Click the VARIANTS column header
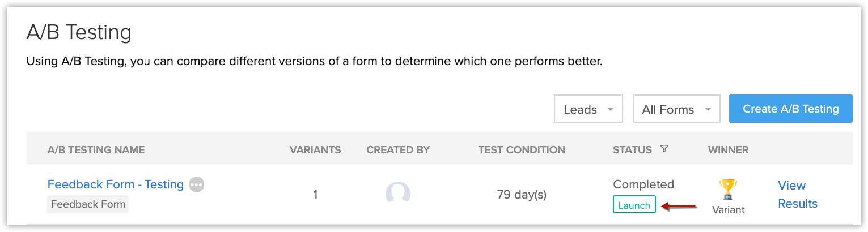The width and height of the screenshot is (868, 232). pyautogui.click(x=315, y=150)
